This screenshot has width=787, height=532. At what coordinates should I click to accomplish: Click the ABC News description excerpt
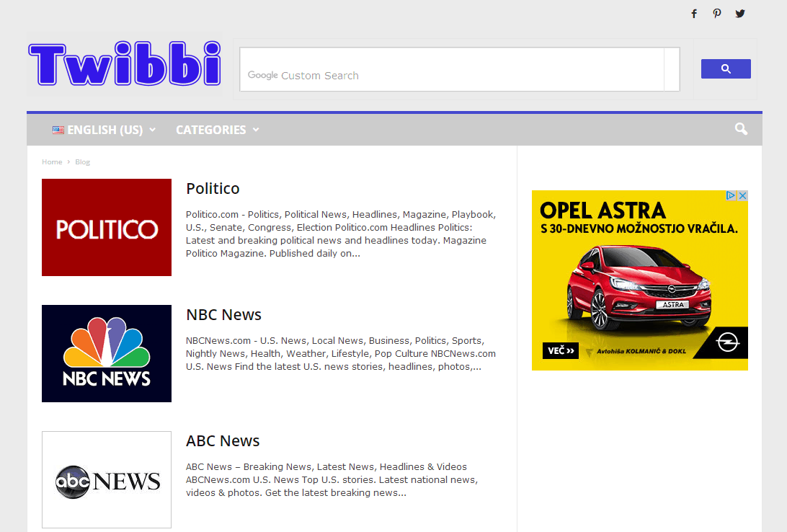coord(332,479)
